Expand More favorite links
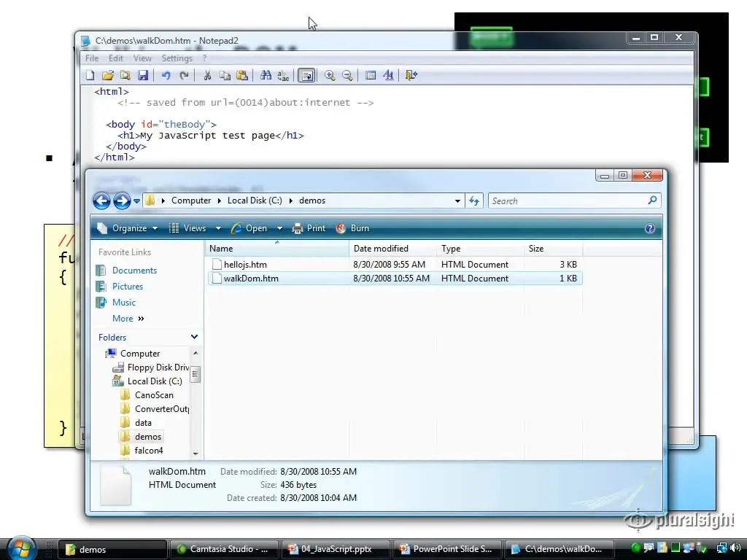The image size is (747, 560). [128, 319]
